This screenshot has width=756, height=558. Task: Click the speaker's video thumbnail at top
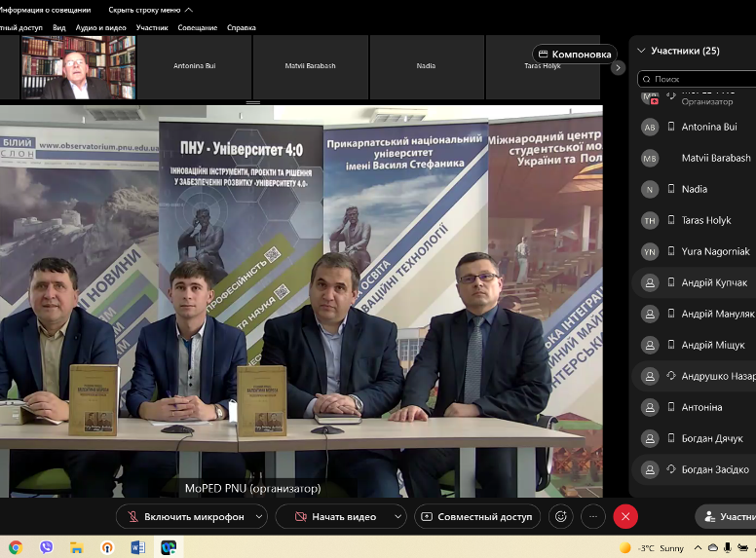(78, 68)
